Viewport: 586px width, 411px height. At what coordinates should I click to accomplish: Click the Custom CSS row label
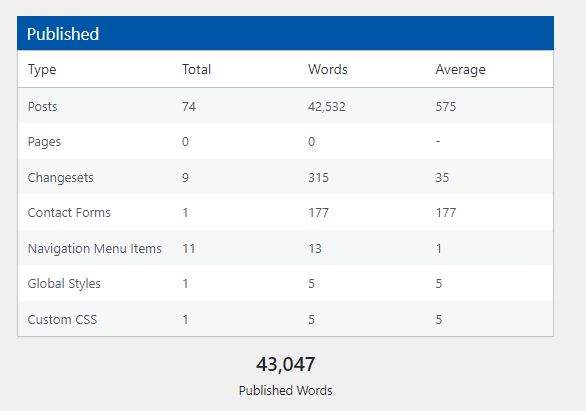(62, 319)
